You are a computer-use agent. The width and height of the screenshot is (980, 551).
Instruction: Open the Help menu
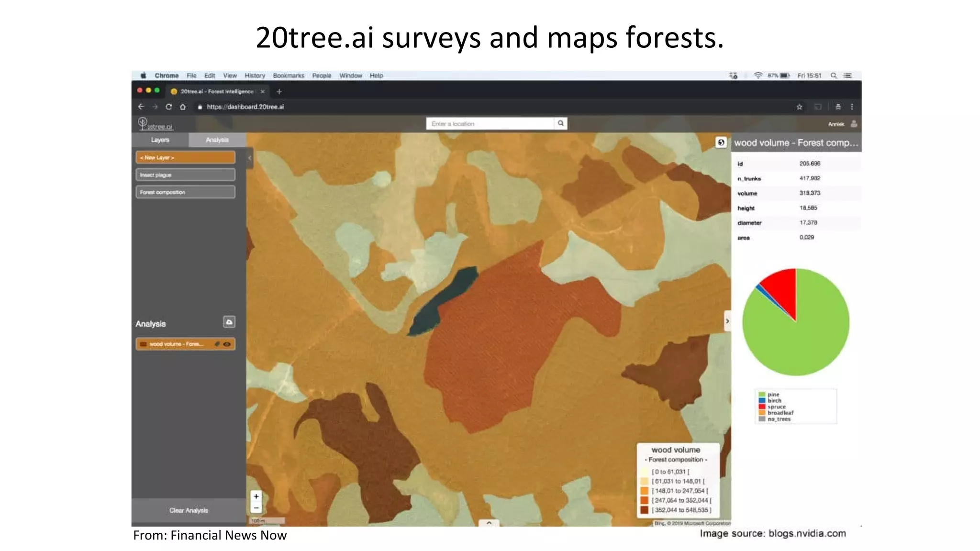tap(376, 76)
